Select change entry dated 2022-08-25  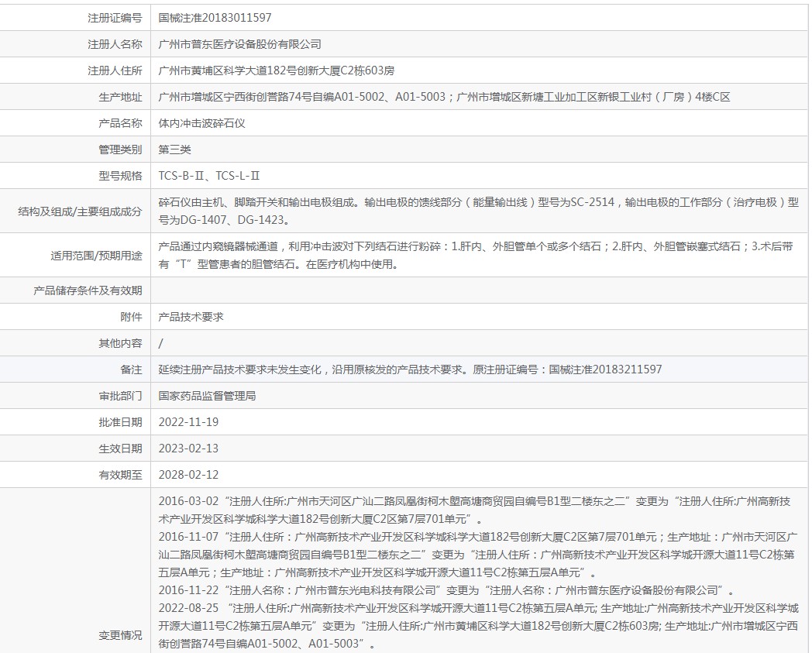pos(479,627)
